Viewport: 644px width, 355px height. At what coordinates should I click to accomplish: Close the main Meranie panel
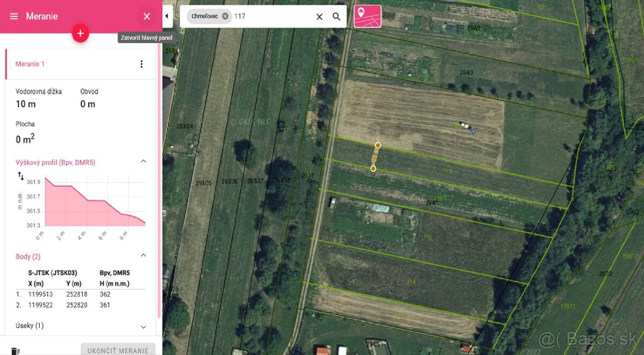[147, 16]
